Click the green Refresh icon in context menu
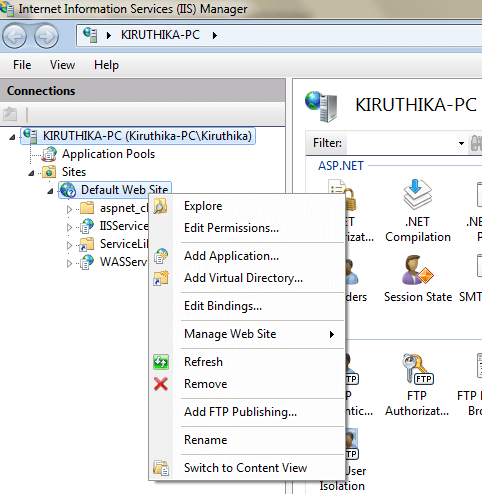 click(x=161, y=362)
